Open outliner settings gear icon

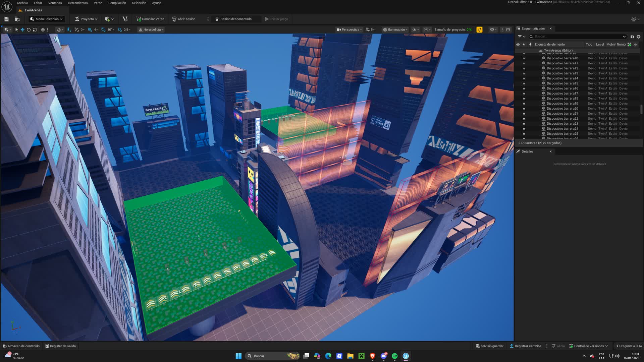638,37
